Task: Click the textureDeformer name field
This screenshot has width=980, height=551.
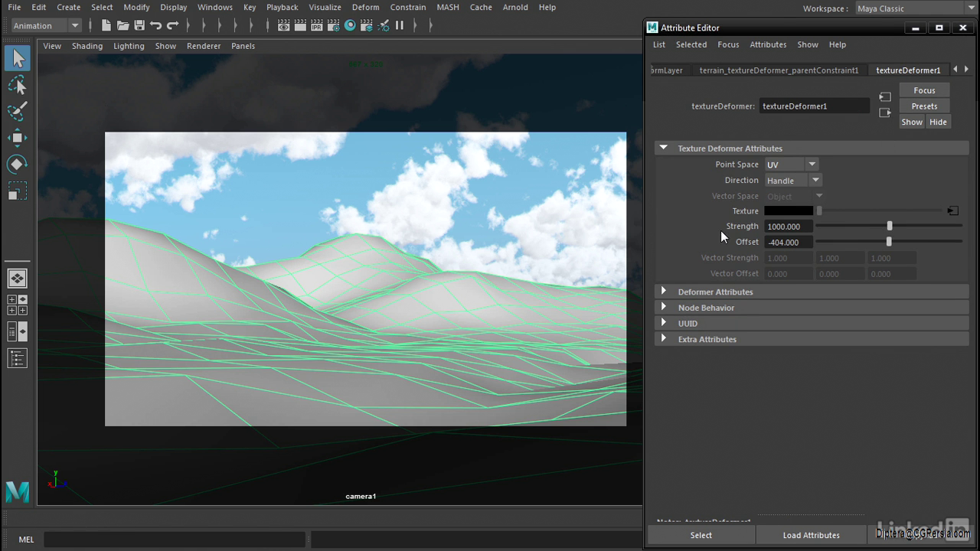Action: click(x=815, y=106)
